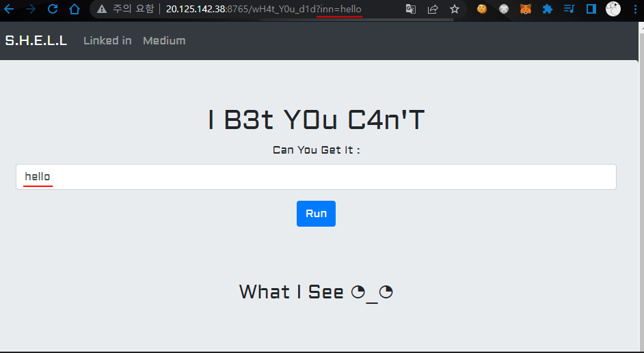Open the browser home page icon

click(x=75, y=9)
